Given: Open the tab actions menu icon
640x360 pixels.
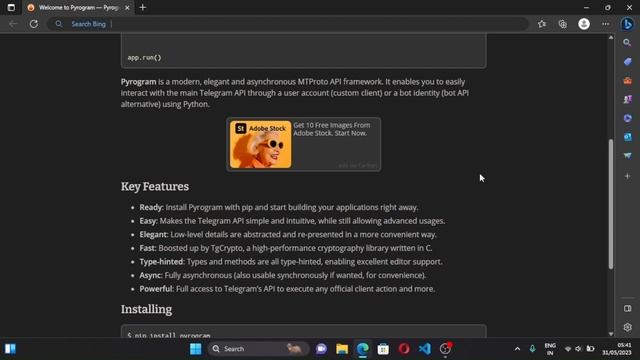Looking at the screenshot, I should 11,7.
